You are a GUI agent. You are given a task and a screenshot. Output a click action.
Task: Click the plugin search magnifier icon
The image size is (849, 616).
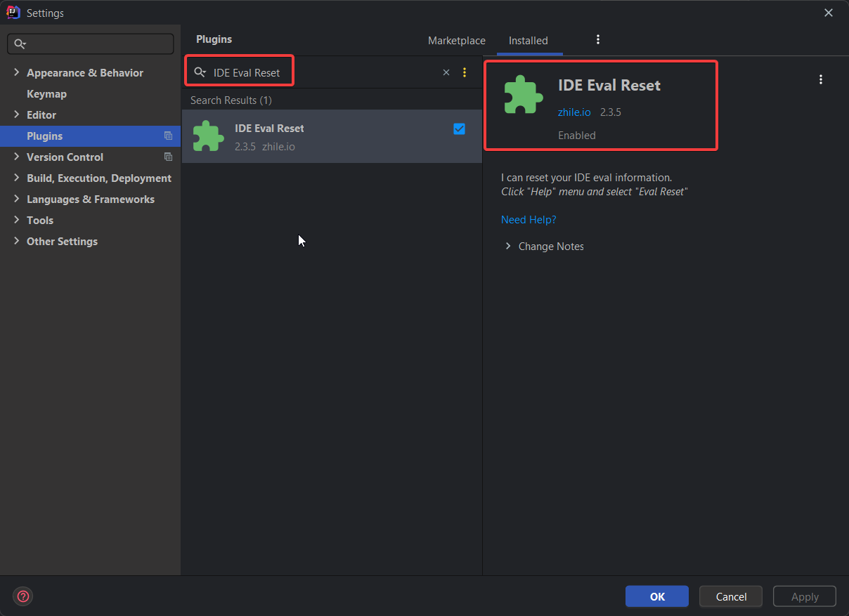pos(200,72)
